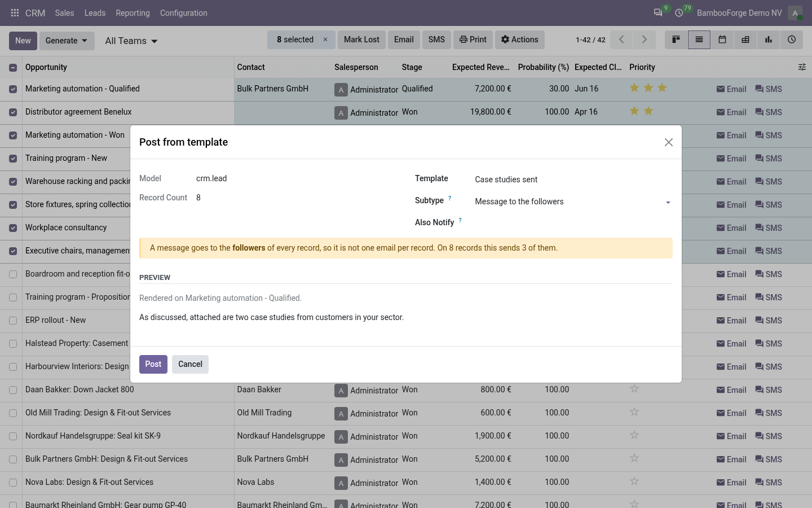The image size is (812, 508).
Task: Uncheck Marketing automation - Qualified row checkbox
Action: pos(13,89)
